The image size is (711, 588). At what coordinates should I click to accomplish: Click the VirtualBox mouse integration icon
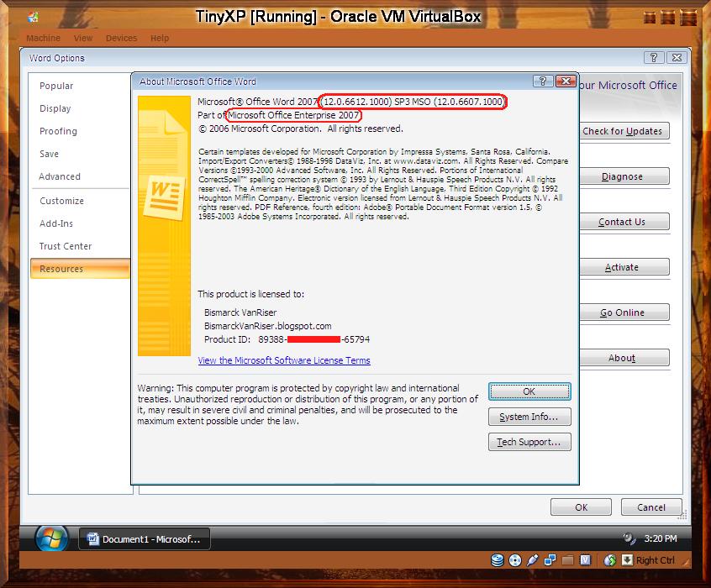[610, 560]
